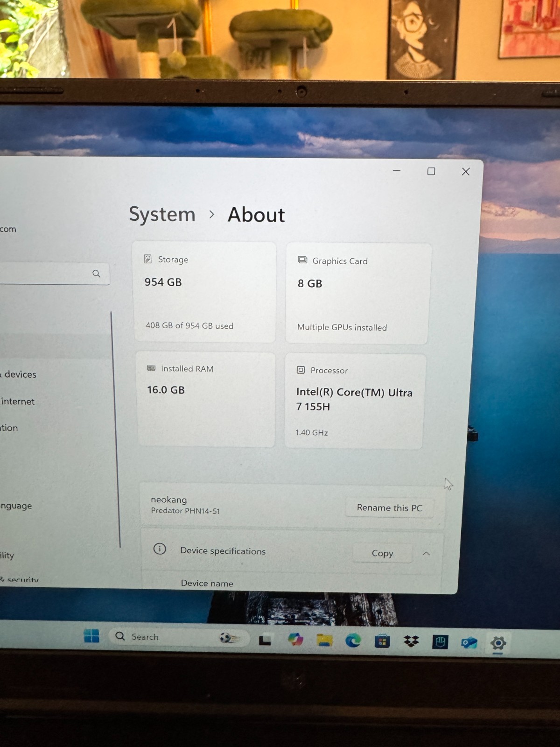Open the Windows Start menu
The width and height of the screenshot is (560, 747).
[x=91, y=636]
